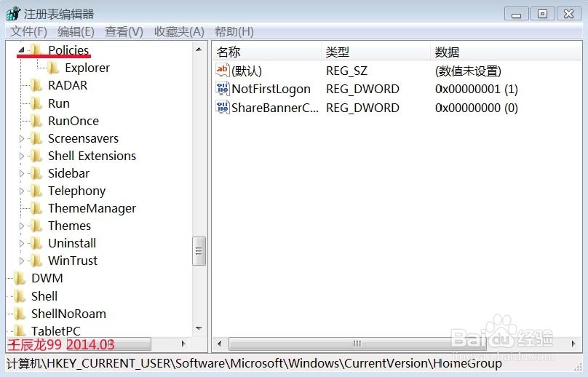Image resolution: width=588 pixels, height=377 pixels.
Task: Click the Shell Extensions folder icon
Action: tap(36, 156)
